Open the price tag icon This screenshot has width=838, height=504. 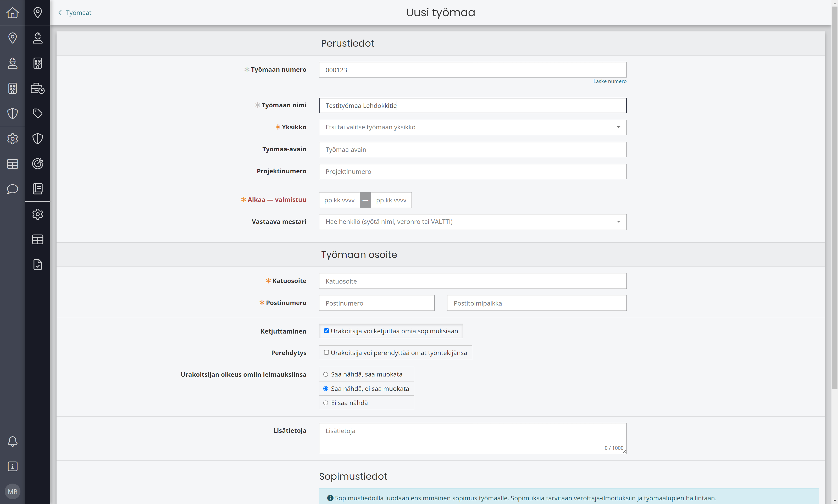(x=38, y=113)
